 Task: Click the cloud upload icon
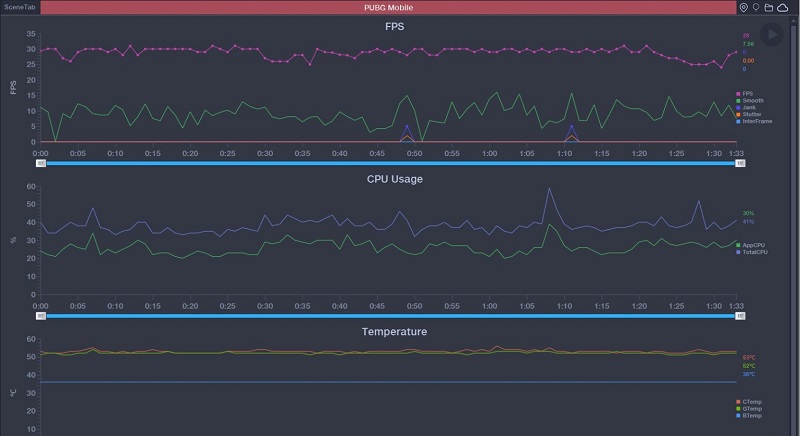pyautogui.click(x=783, y=8)
